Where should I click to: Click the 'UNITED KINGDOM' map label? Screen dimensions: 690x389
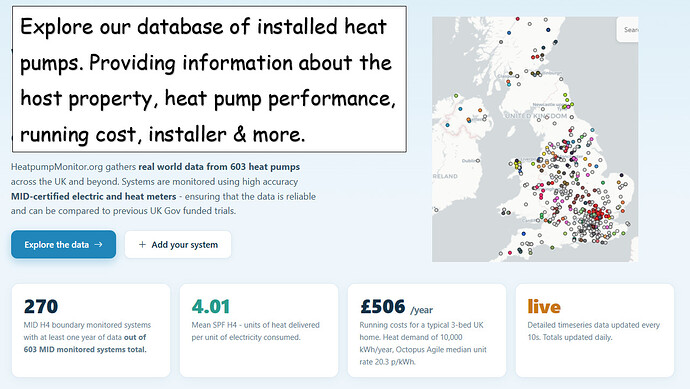click(x=536, y=116)
